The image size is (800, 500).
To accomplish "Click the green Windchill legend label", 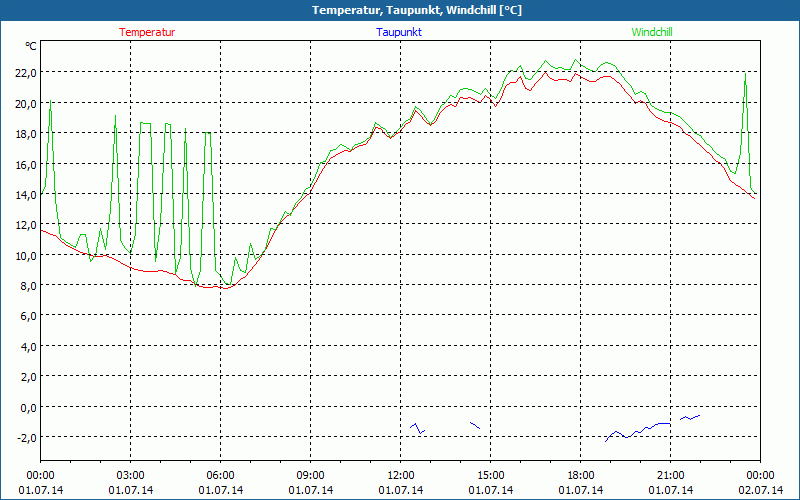I will [x=652, y=32].
